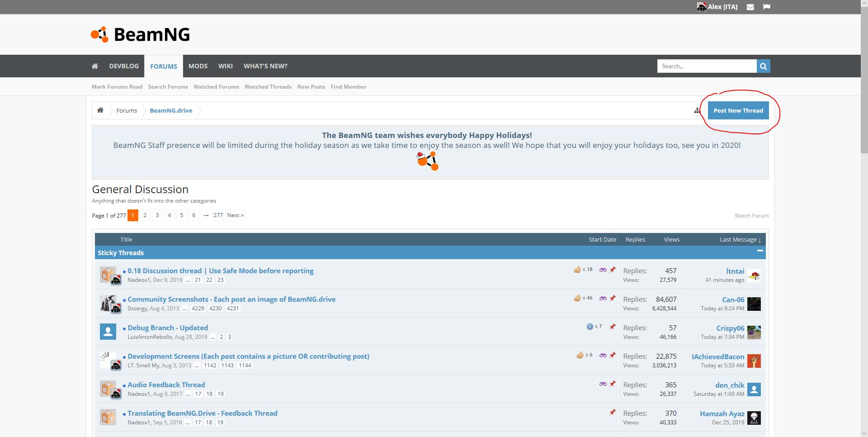Click the BeamNG.drive breadcrumb

click(x=171, y=110)
